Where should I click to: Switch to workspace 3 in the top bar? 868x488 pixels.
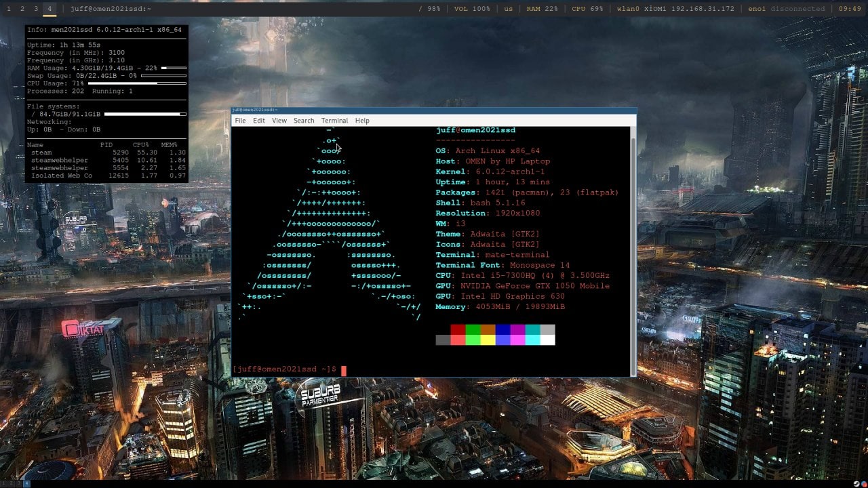pos(36,9)
